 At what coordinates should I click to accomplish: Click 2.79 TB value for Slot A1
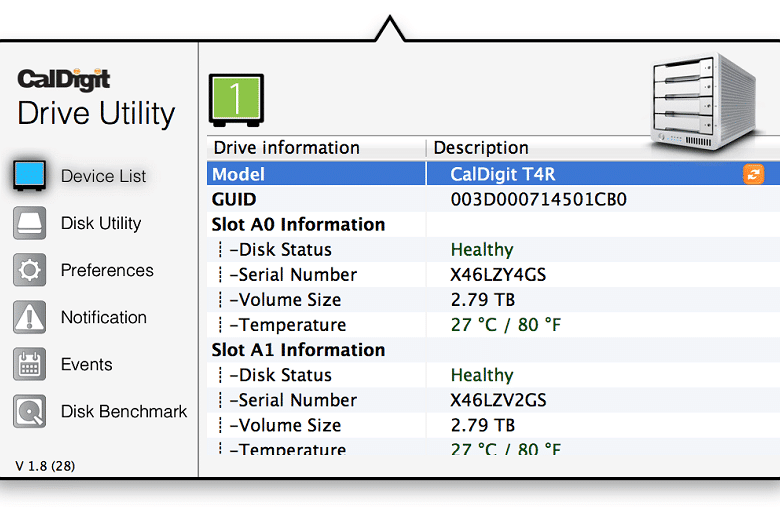coord(483,425)
